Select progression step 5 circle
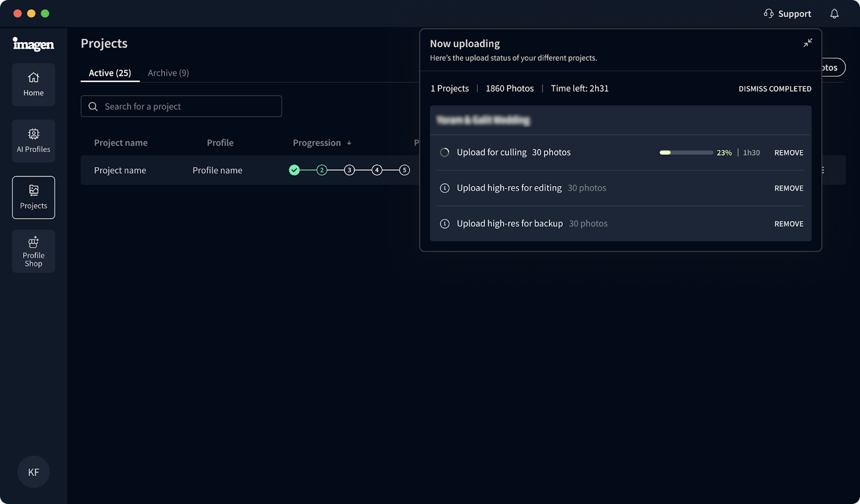The width and height of the screenshot is (860, 504). coord(404,170)
